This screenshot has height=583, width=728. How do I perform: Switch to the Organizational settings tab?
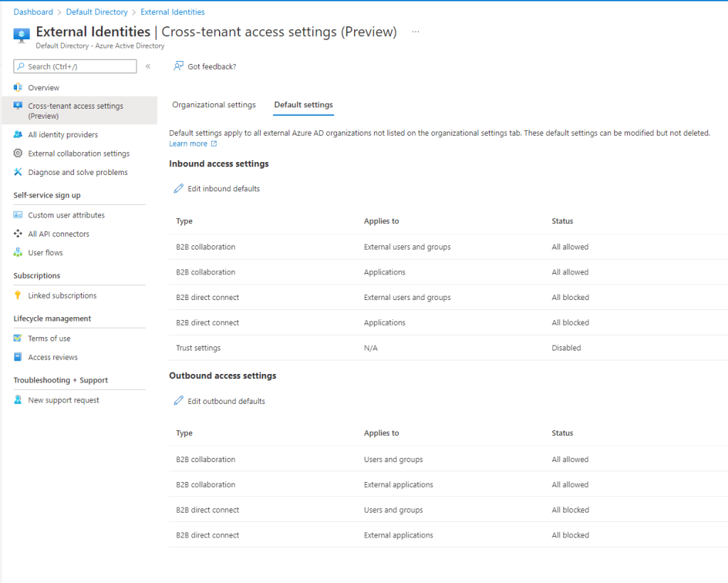coord(214,105)
